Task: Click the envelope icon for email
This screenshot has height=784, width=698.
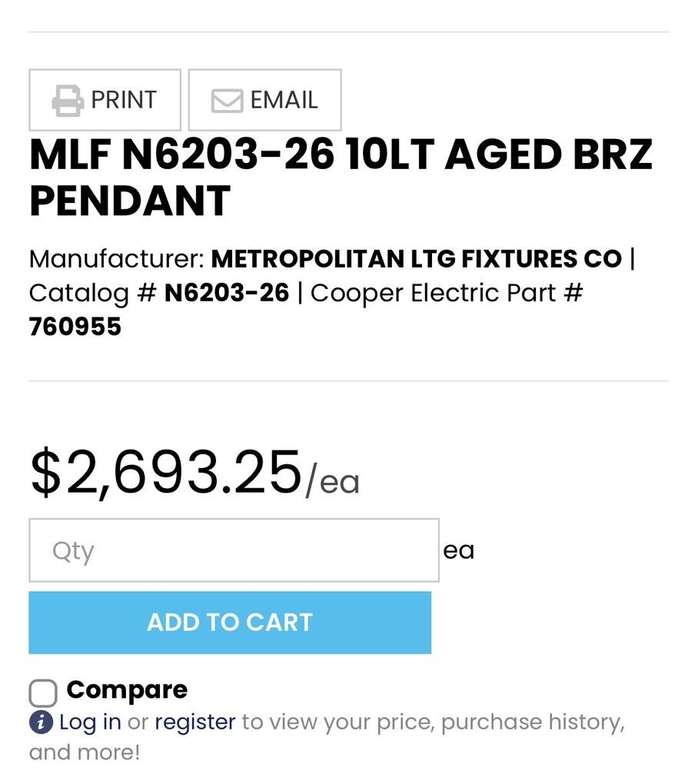Action: 227,101
